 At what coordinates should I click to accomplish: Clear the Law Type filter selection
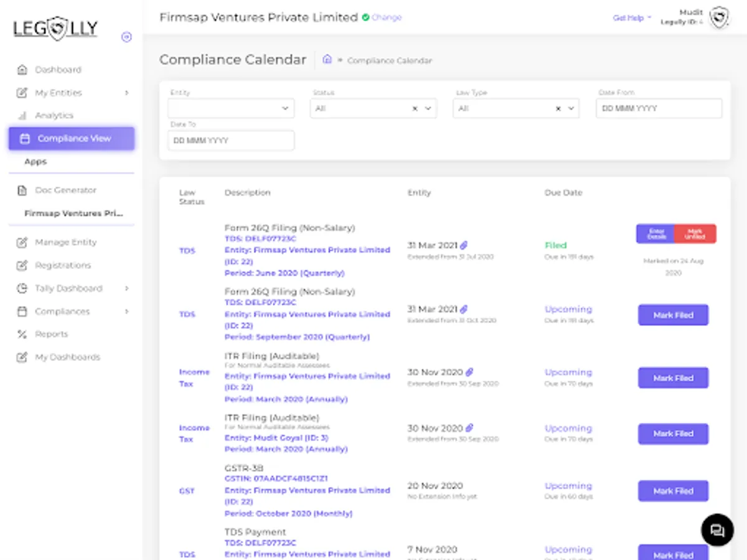coord(558,108)
